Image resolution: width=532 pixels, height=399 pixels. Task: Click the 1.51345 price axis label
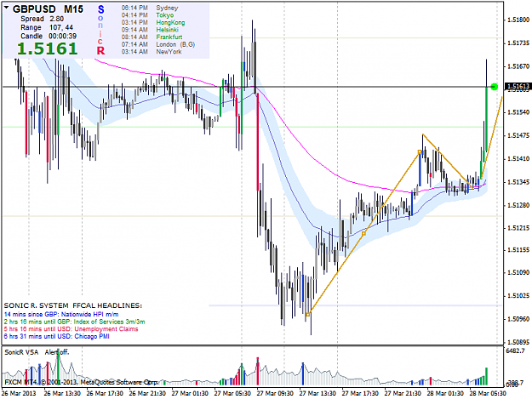point(518,182)
